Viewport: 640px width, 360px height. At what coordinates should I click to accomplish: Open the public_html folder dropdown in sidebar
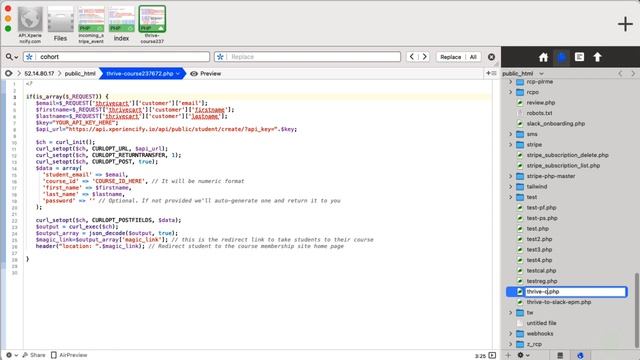coord(523,73)
